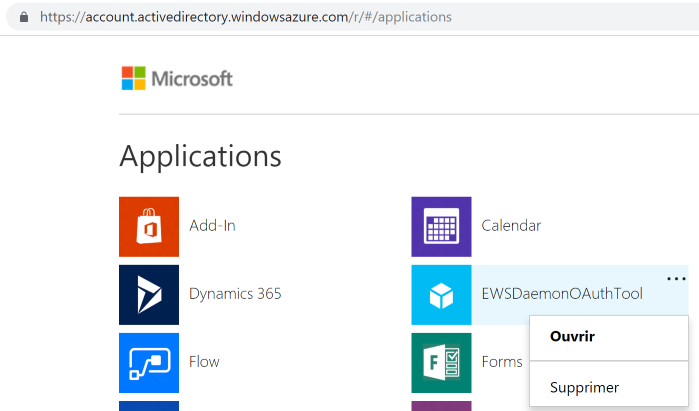Open the three-dot menu for EWSDaemonOAuthTool
The height and width of the screenshot is (411, 699).
coord(676,279)
